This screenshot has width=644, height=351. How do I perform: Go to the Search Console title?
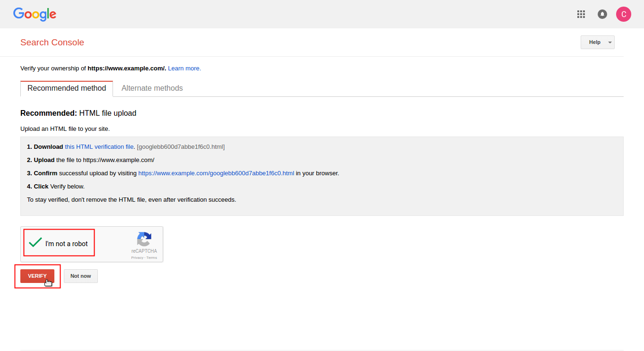click(x=52, y=43)
